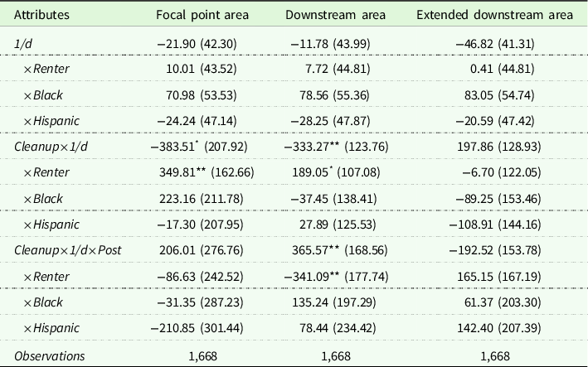Select the Extended downstream area header
Viewport: 588px width, 367px height.
pyautogui.click(x=497, y=15)
